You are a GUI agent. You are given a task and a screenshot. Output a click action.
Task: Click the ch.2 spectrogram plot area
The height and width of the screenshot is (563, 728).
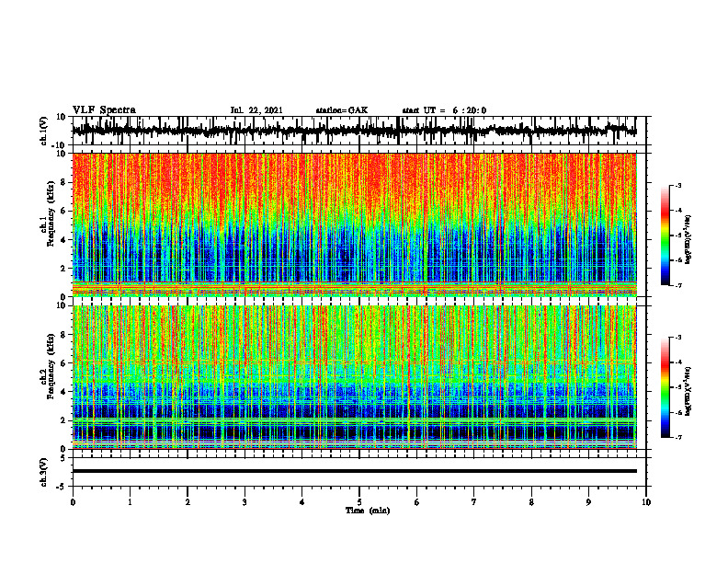355,377
